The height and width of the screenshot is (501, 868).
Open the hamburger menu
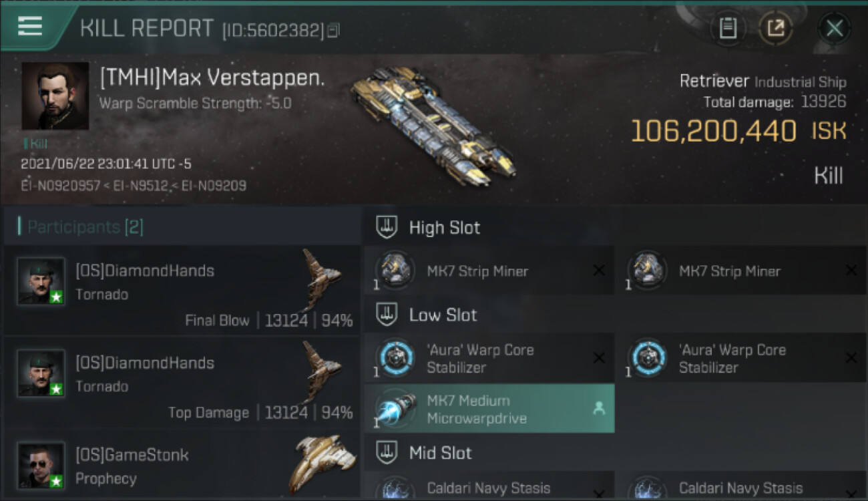tap(30, 26)
